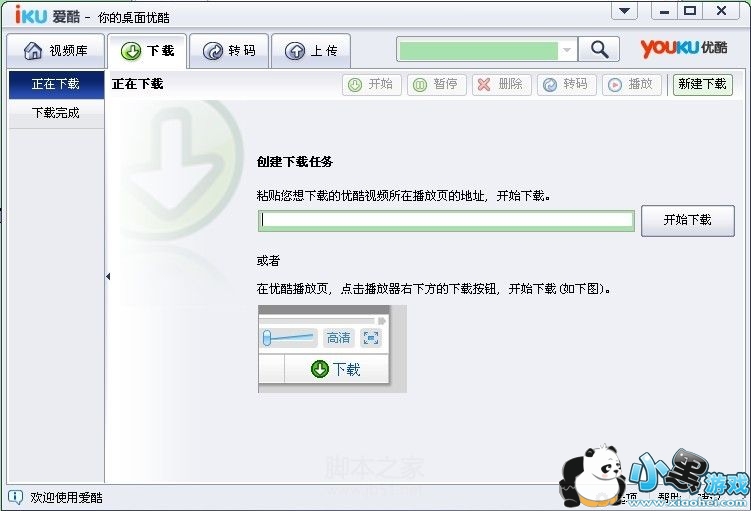This screenshot has height=511, width=751.
Task: Switch to the 转码 transcode tab
Action: pos(229,51)
